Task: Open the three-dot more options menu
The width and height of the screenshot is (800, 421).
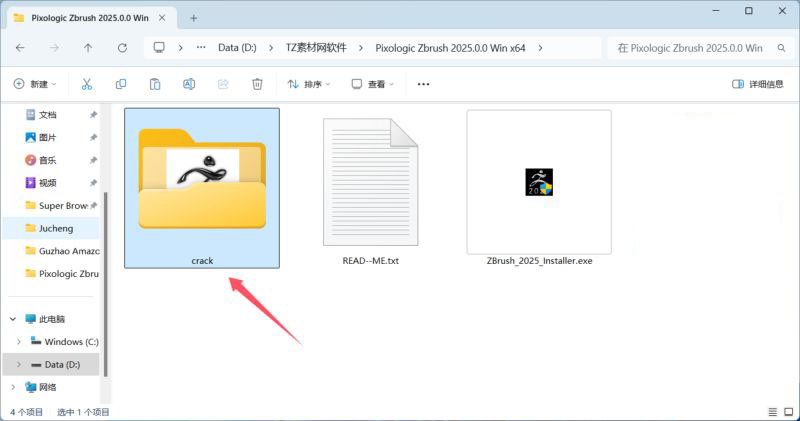Action: [x=423, y=84]
